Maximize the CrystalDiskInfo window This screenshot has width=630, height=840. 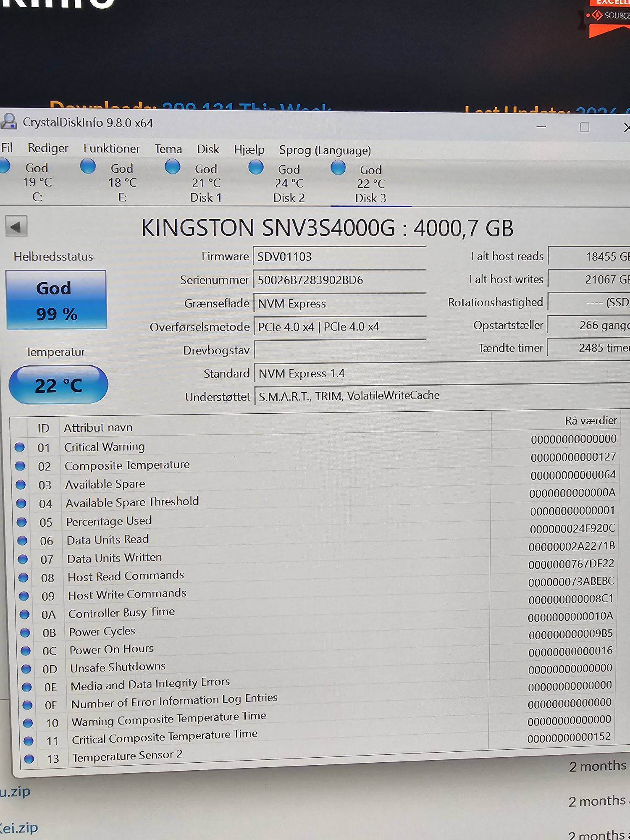[x=584, y=127]
